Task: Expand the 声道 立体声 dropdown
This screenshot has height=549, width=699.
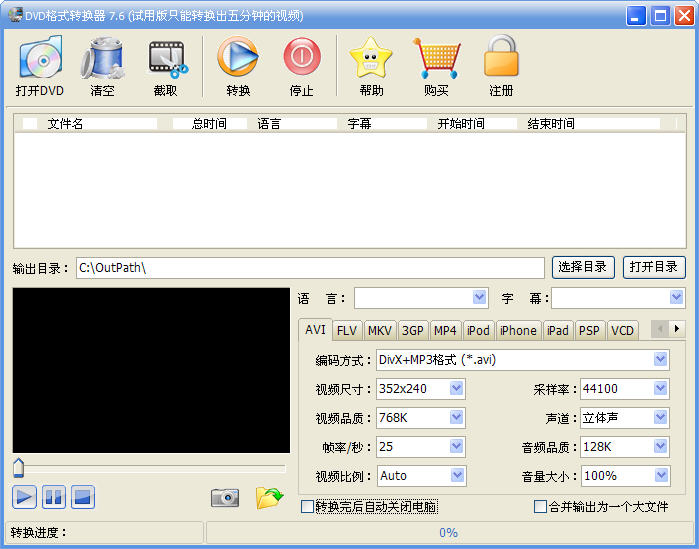Action: (x=660, y=418)
